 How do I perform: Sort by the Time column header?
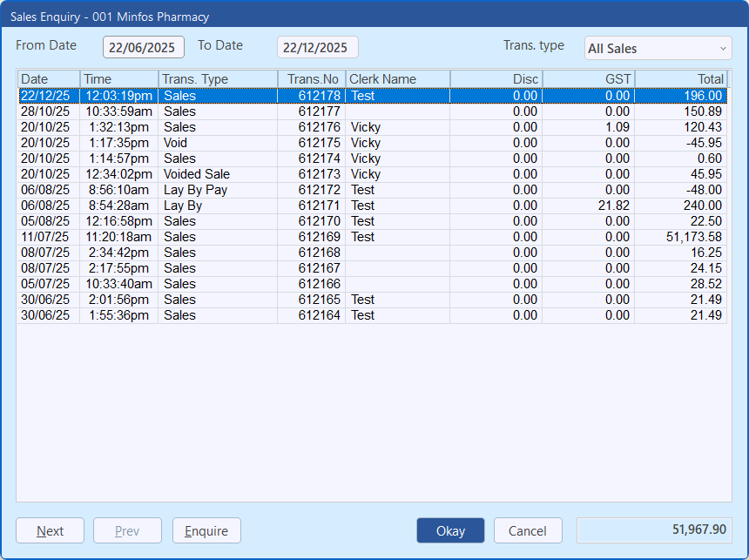pyautogui.click(x=118, y=79)
